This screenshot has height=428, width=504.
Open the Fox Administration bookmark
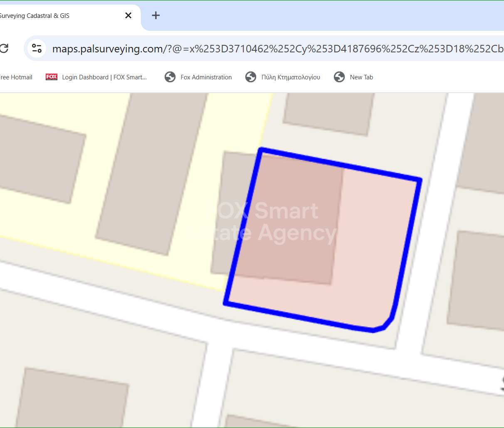tap(198, 77)
